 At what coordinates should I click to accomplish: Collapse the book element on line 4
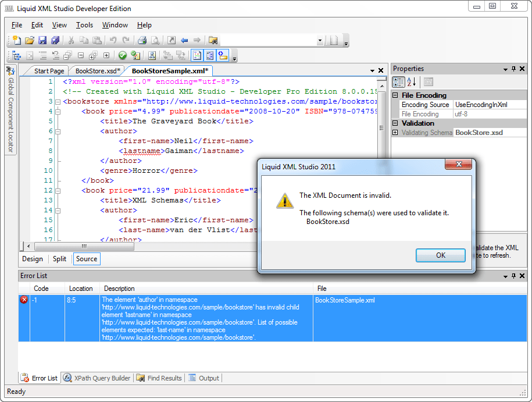tap(58, 111)
